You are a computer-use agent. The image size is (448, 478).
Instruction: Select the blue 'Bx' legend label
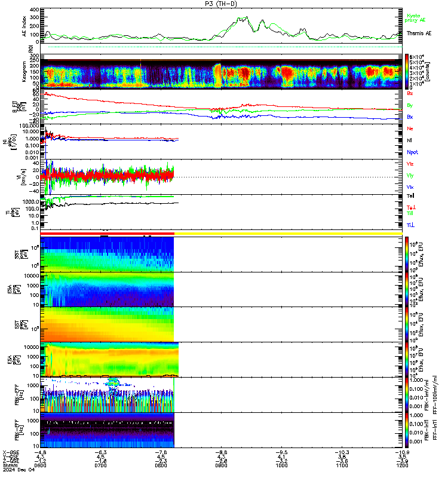pyautogui.click(x=410, y=117)
